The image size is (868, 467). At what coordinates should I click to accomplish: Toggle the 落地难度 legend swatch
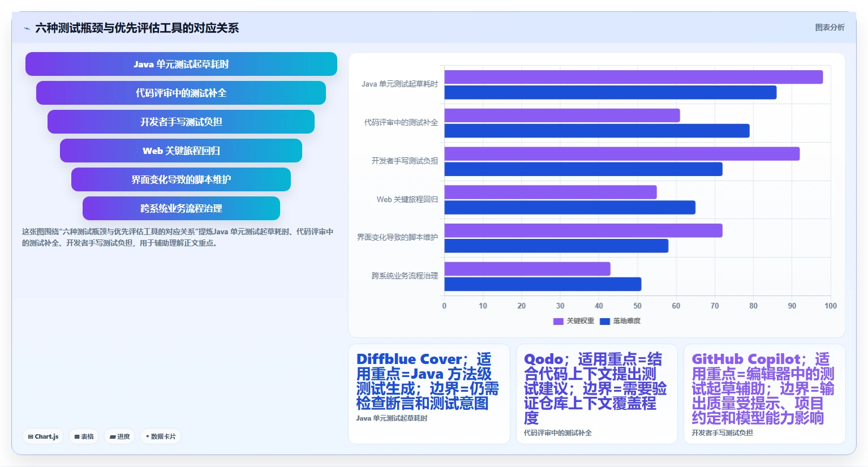(605, 321)
